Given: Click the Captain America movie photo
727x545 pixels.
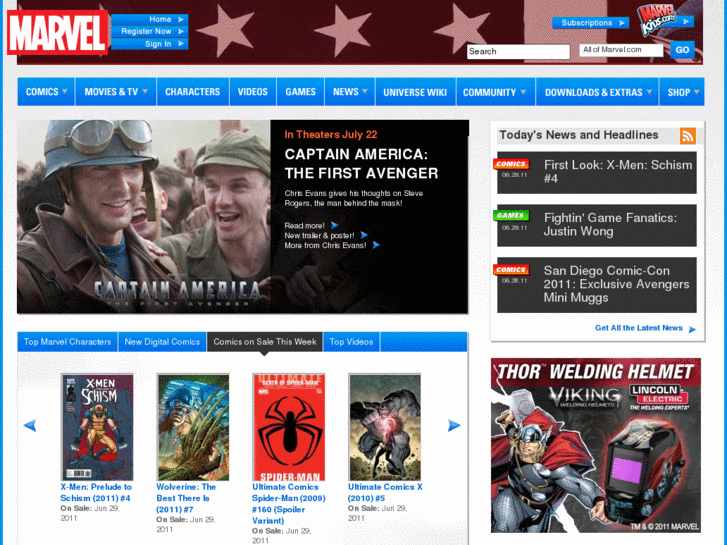Looking at the screenshot, I should 144,217.
